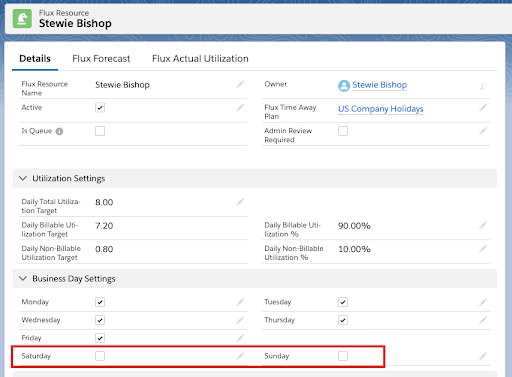512x377 pixels.
Task: Click the Daily Non-Billable value 0.80
Action: 104,249
